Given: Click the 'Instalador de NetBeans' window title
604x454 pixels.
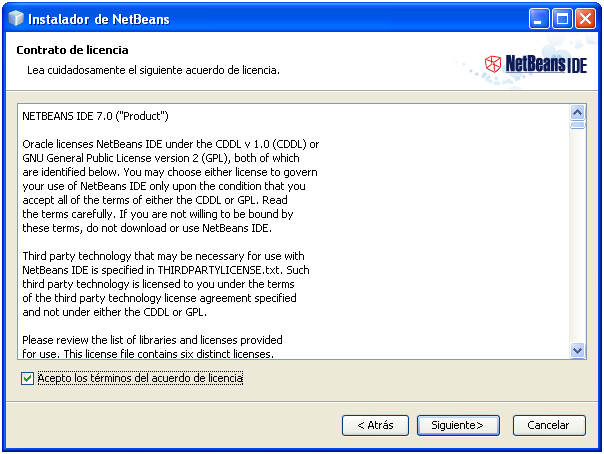Looking at the screenshot, I should [x=99, y=19].
